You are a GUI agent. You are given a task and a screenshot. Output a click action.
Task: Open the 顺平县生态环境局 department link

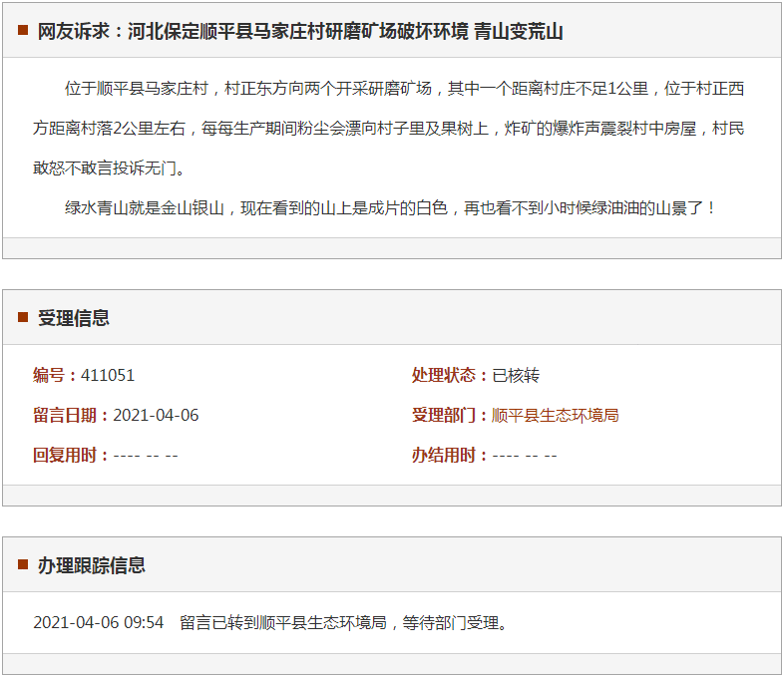click(555, 416)
